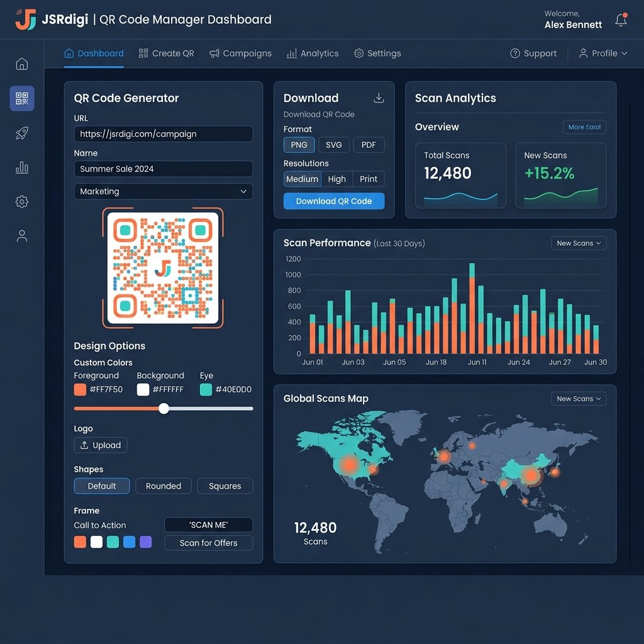Pick the orange frame color swatch
The image size is (644, 644).
pyautogui.click(x=80, y=542)
